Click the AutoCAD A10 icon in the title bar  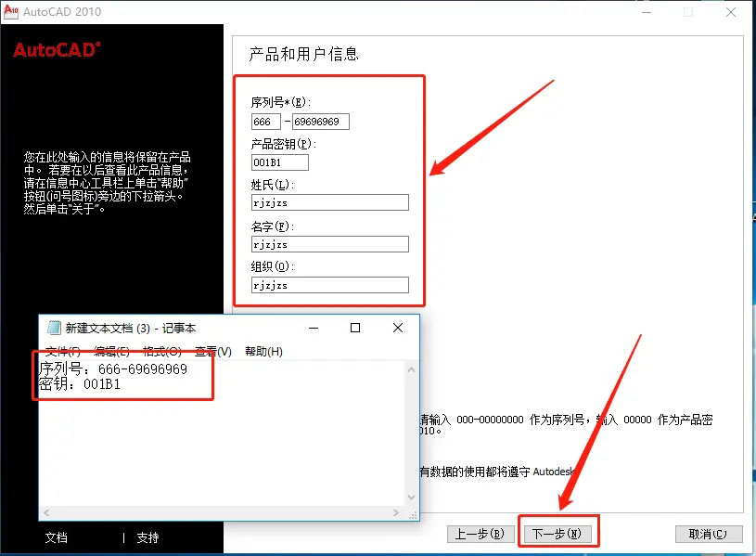[x=13, y=12]
